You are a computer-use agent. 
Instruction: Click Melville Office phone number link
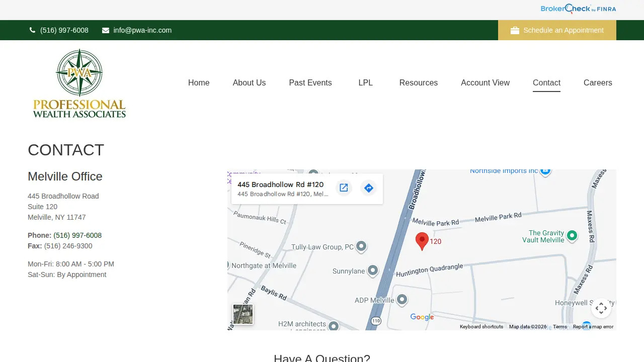click(x=77, y=235)
